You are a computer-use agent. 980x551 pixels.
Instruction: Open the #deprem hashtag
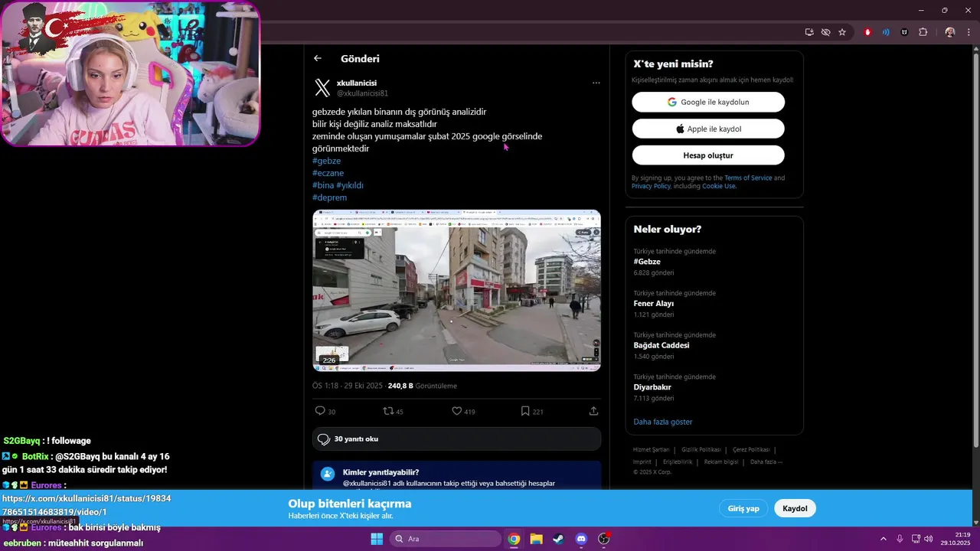(x=329, y=197)
